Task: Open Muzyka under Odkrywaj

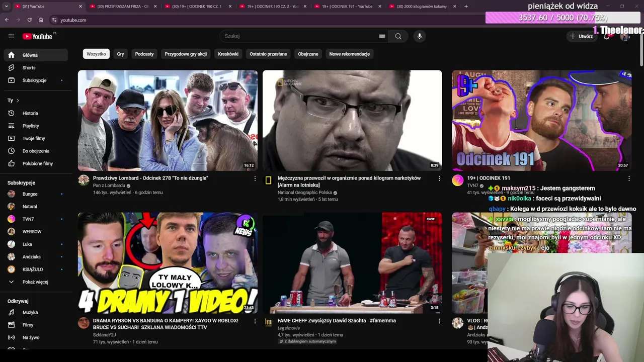Action: click(x=36, y=312)
